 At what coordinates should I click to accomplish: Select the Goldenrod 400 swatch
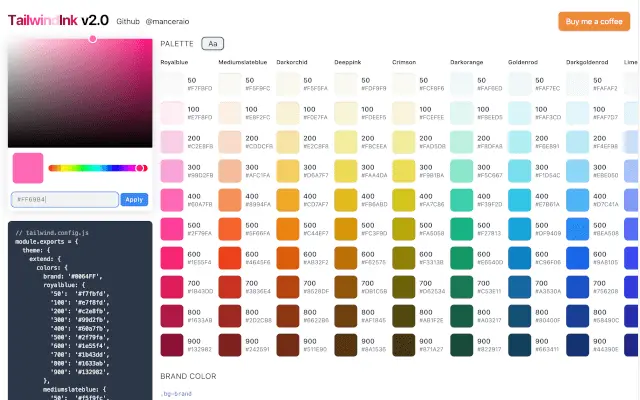pos(520,200)
